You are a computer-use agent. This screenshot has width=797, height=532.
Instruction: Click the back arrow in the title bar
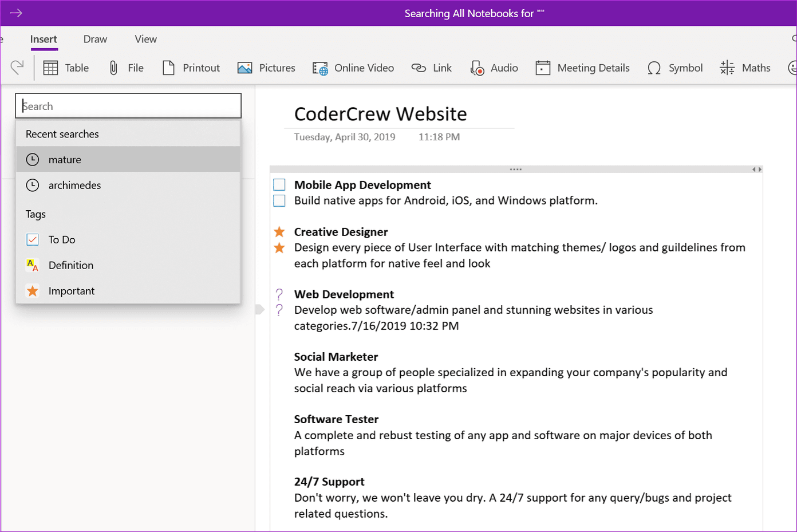coord(16,13)
